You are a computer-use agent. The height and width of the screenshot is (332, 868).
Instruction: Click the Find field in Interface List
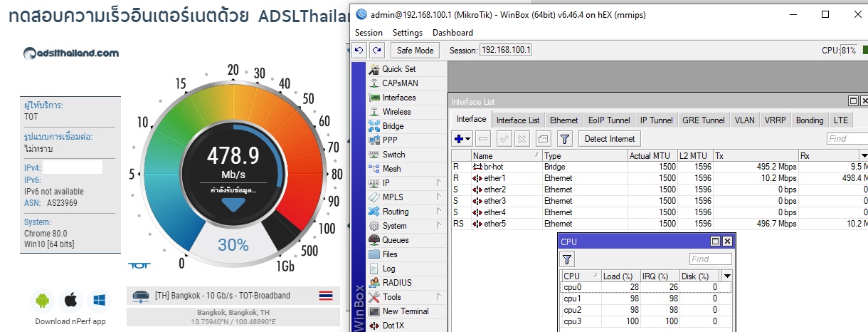point(847,139)
